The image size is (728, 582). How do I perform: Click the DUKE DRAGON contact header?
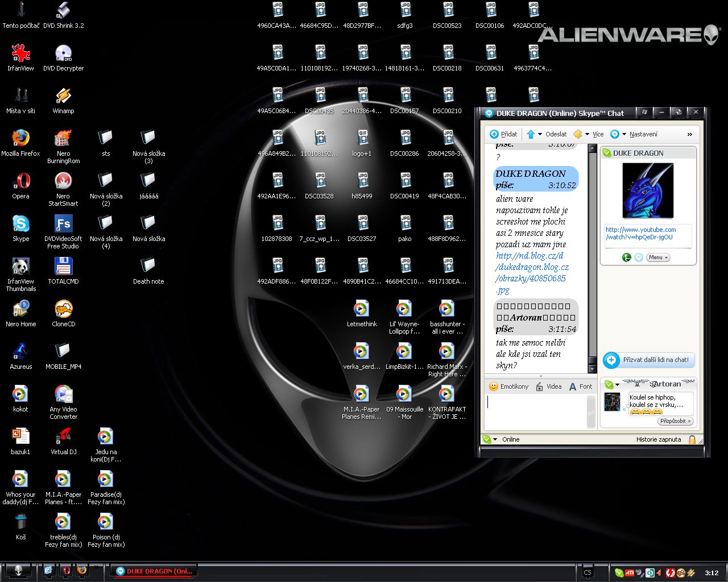648,153
